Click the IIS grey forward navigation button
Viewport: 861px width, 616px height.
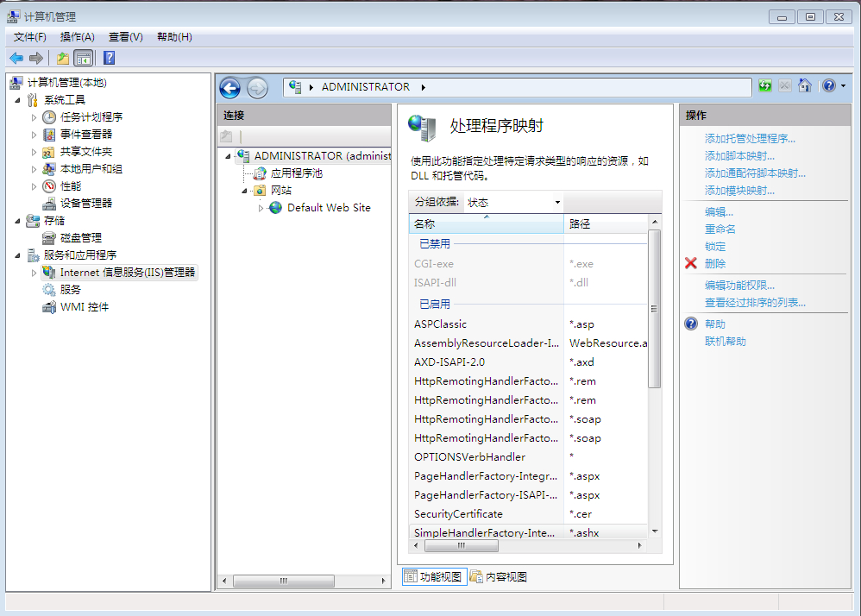click(x=257, y=88)
